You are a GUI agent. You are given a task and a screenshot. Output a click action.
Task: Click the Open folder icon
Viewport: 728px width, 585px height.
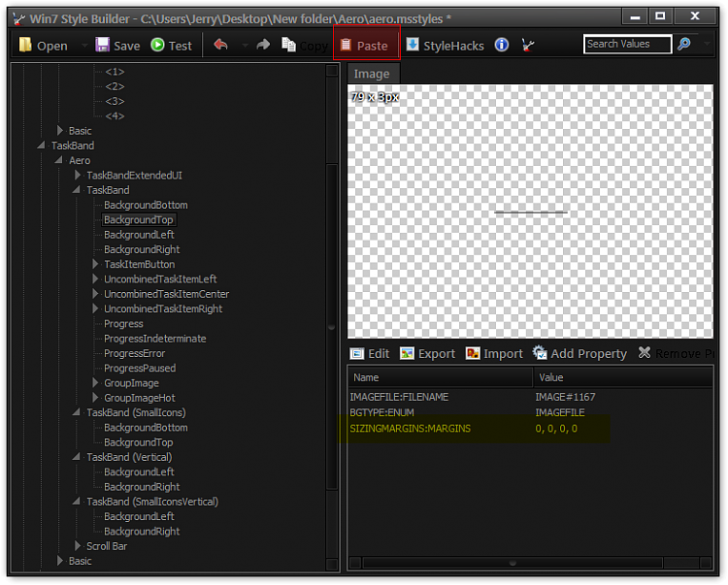(25, 45)
